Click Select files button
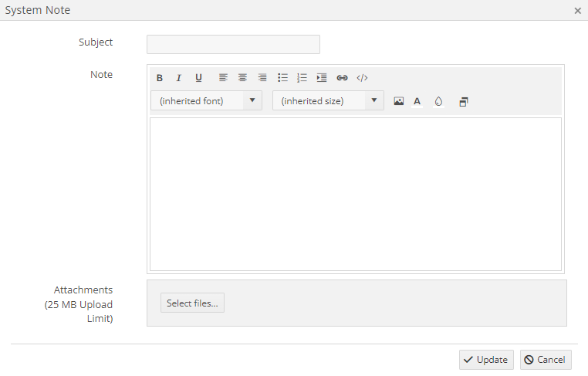This screenshot has height=376, width=588. coord(192,303)
